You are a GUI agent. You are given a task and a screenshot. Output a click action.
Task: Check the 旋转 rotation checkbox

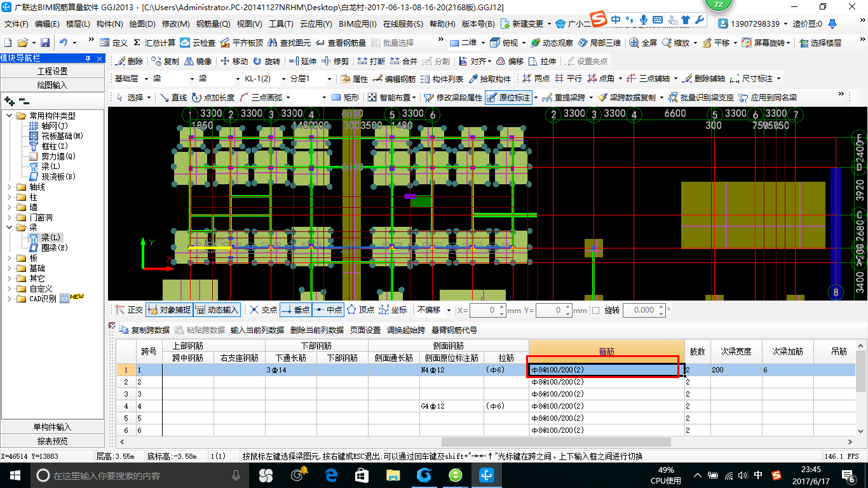pyautogui.click(x=595, y=310)
